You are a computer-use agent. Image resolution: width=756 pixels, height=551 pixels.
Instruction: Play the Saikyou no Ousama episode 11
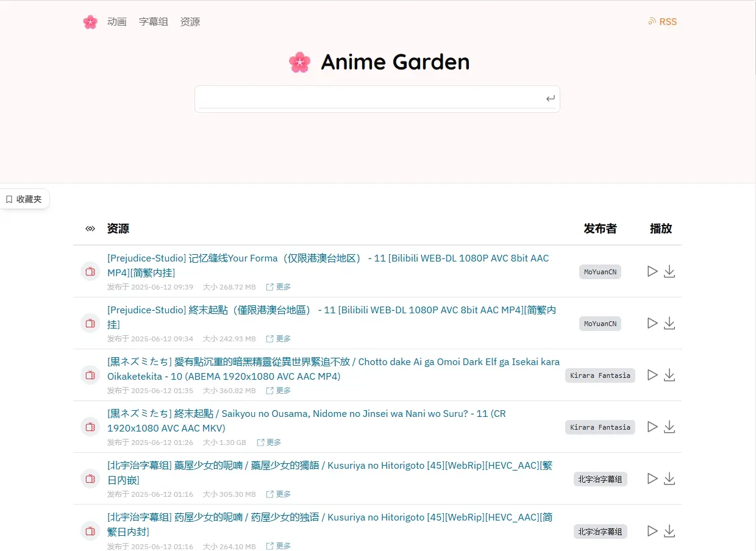652,427
